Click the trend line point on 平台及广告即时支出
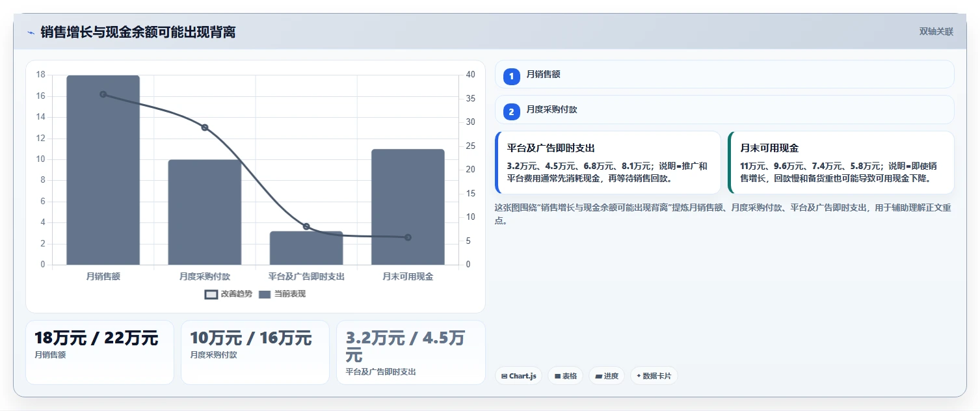 pos(306,226)
